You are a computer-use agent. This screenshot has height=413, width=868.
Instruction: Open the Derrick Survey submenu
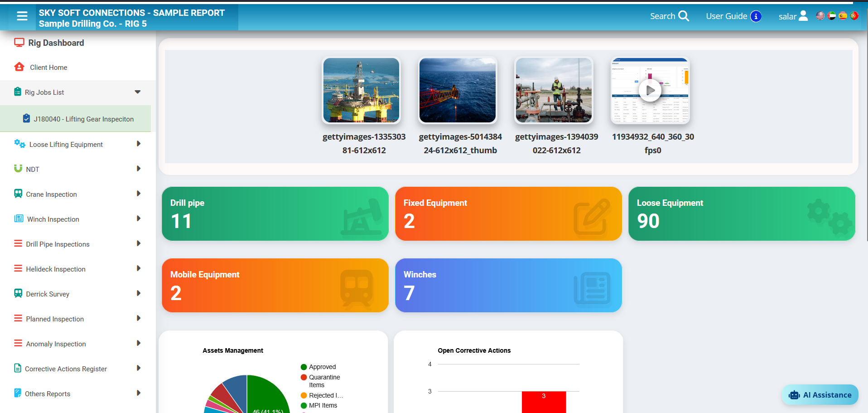pyautogui.click(x=139, y=293)
